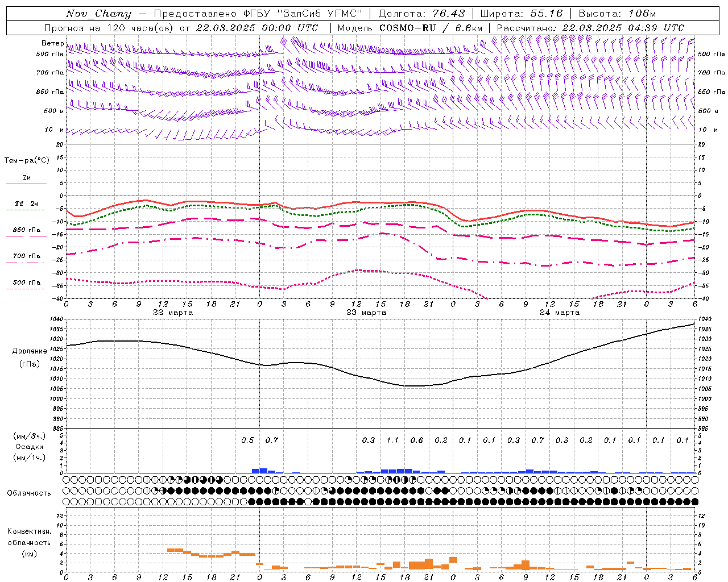
Task: Click the "850 гПа" temperature legend entry
Action: point(26,230)
